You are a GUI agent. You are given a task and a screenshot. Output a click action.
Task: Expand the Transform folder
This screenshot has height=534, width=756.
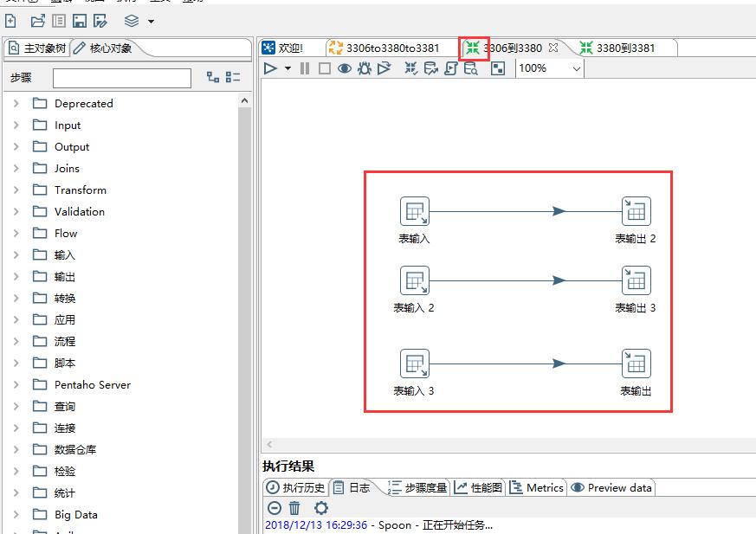point(16,190)
